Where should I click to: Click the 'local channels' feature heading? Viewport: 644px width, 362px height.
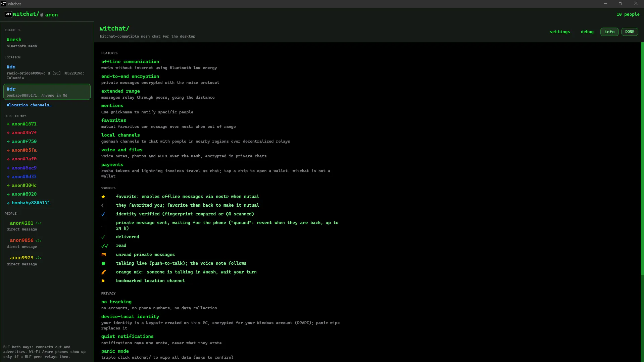(120, 135)
